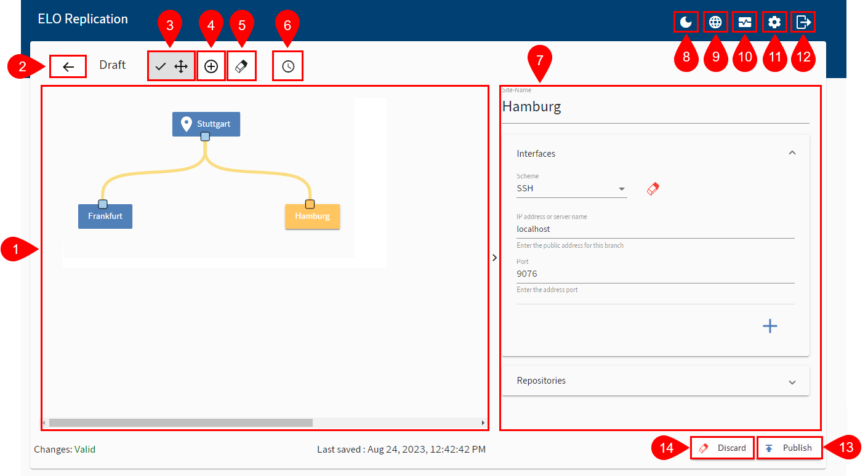
Task: Add a new interface with blue plus
Action: 770,326
